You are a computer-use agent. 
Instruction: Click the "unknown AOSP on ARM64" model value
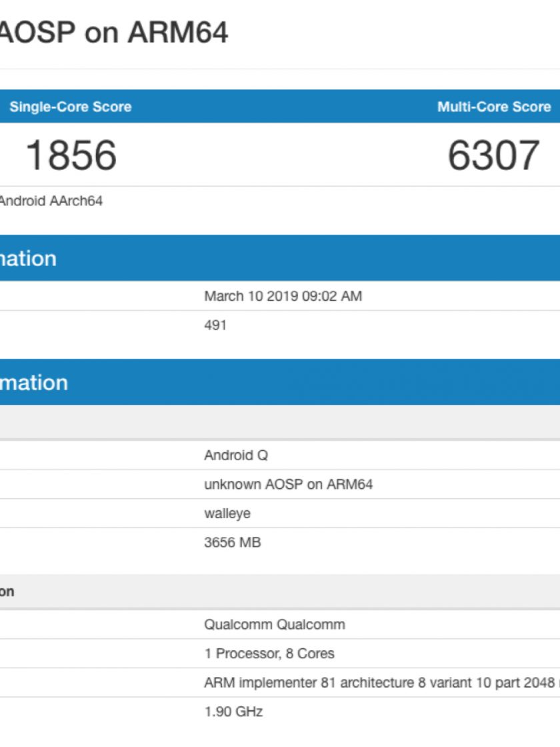point(288,485)
